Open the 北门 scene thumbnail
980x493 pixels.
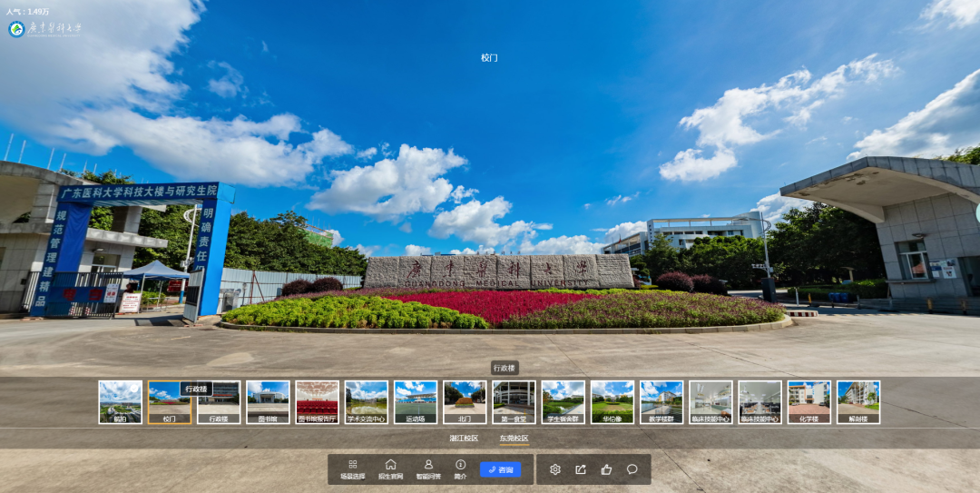click(x=465, y=402)
